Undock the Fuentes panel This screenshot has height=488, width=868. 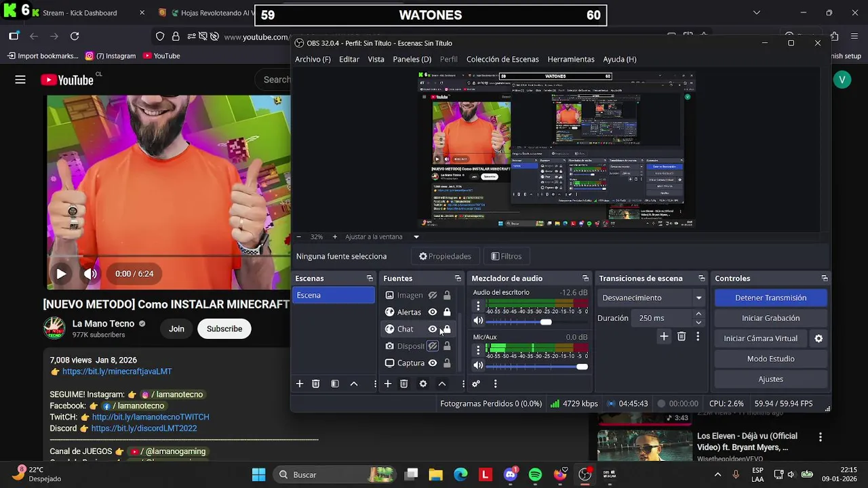pos(458,279)
